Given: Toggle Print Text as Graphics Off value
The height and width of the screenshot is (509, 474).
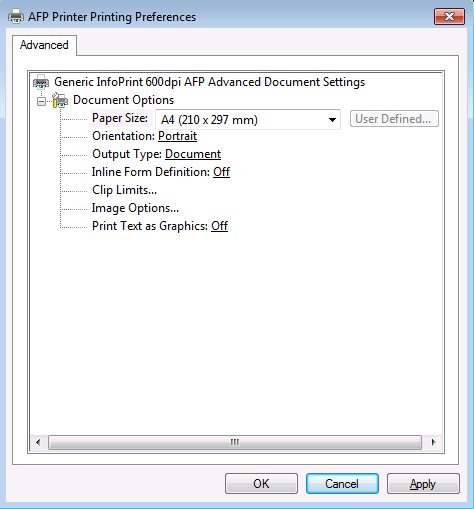Looking at the screenshot, I should (219, 226).
